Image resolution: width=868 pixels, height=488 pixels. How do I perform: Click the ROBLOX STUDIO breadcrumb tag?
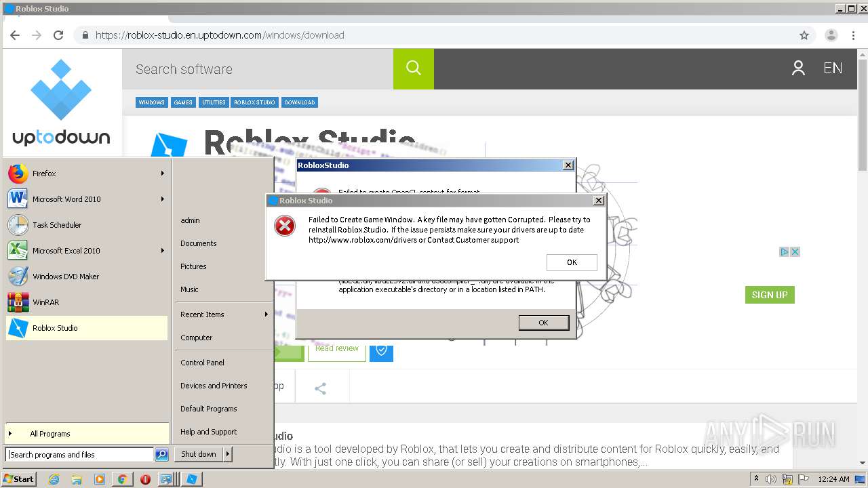pyautogui.click(x=255, y=102)
